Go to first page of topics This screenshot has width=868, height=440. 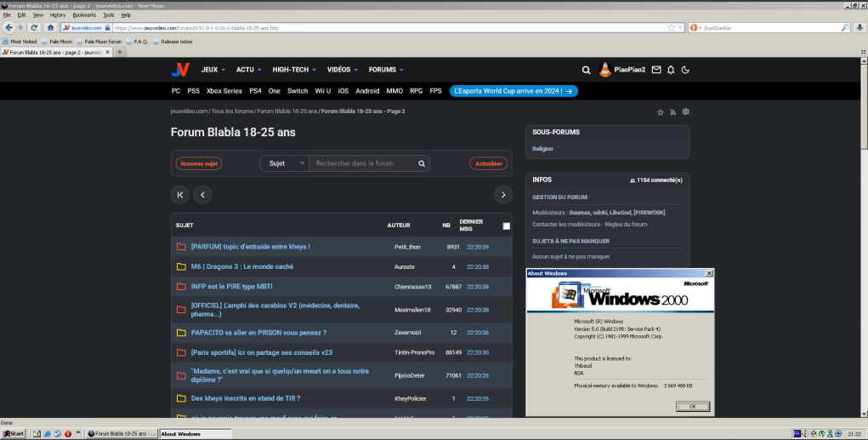point(180,195)
